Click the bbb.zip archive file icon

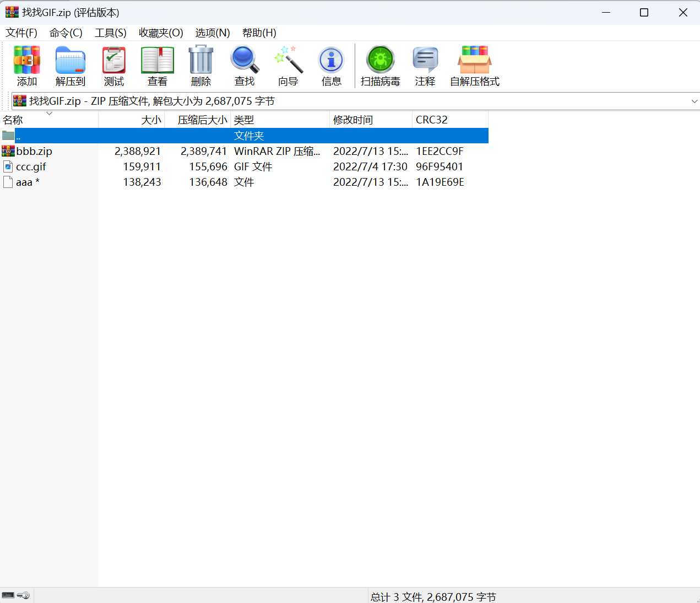[8, 151]
